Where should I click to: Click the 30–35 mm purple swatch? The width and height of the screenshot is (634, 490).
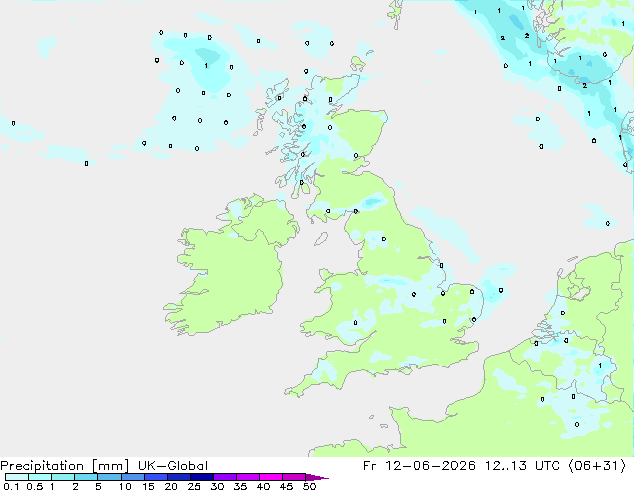(224, 477)
